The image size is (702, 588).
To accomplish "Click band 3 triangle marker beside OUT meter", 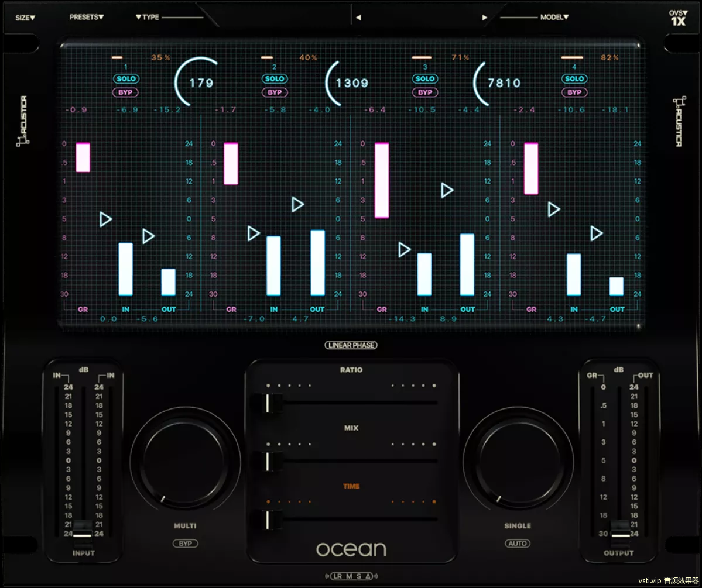I will 447,190.
